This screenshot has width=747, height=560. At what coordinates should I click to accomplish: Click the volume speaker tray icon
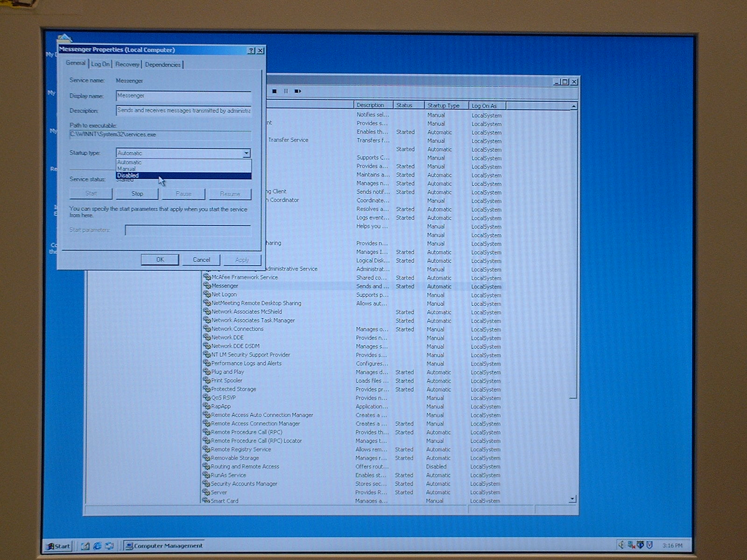pyautogui.click(x=621, y=545)
